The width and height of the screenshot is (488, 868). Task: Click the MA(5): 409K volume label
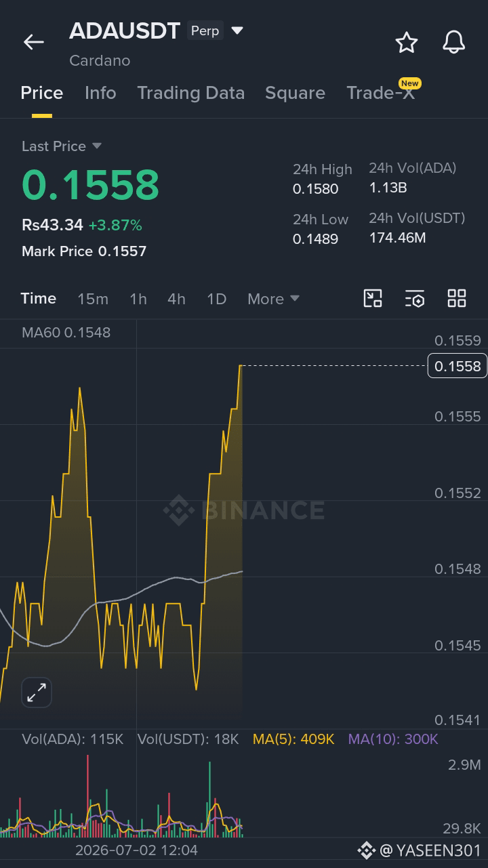coord(293,739)
